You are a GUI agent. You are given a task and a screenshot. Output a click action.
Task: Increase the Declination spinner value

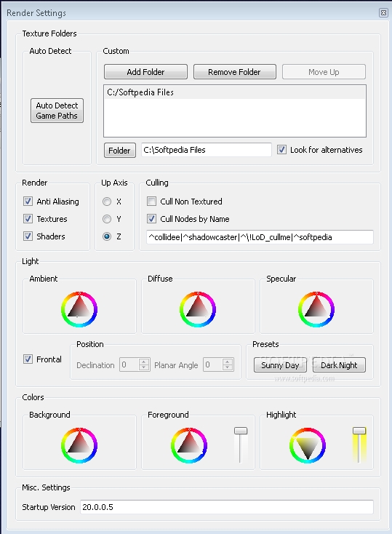point(144,362)
